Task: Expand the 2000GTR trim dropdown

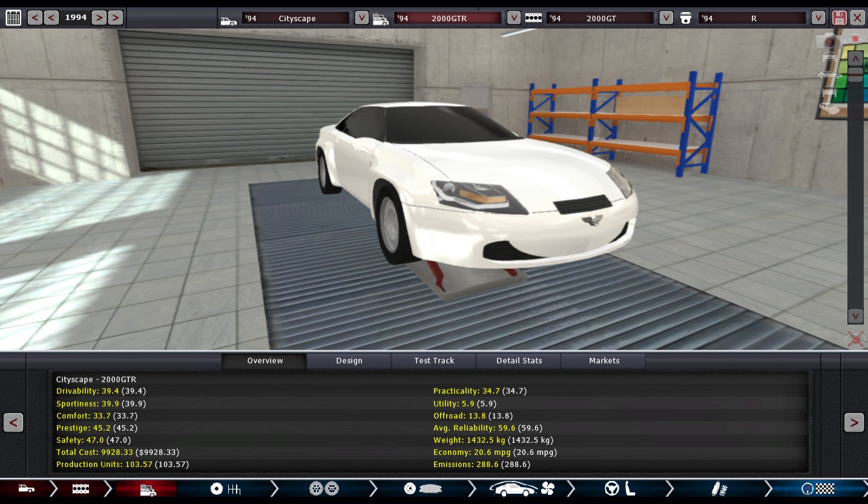Action: coord(513,18)
